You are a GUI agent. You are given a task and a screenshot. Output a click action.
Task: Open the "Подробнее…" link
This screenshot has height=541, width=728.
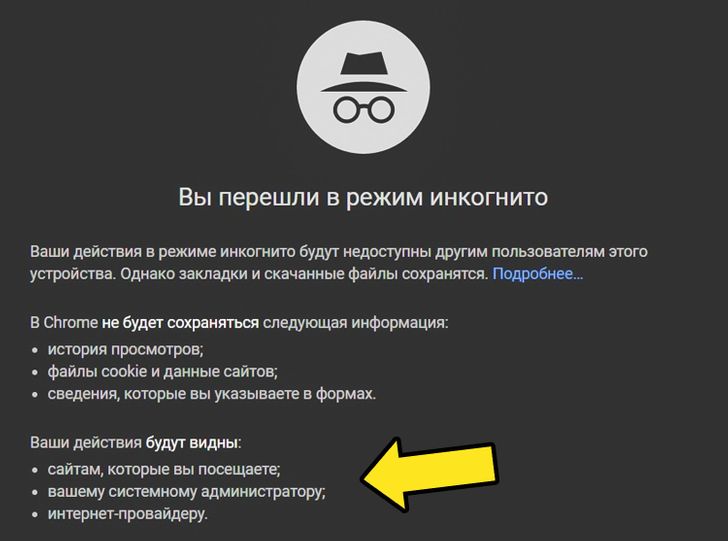(x=538, y=274)
